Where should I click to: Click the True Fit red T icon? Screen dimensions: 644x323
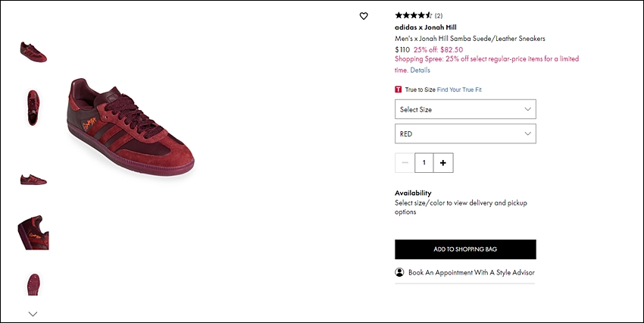[x=398, y=89]
